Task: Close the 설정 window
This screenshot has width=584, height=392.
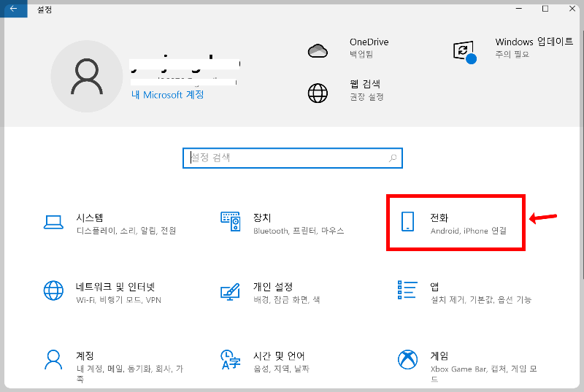Action: tap(572, 8)
